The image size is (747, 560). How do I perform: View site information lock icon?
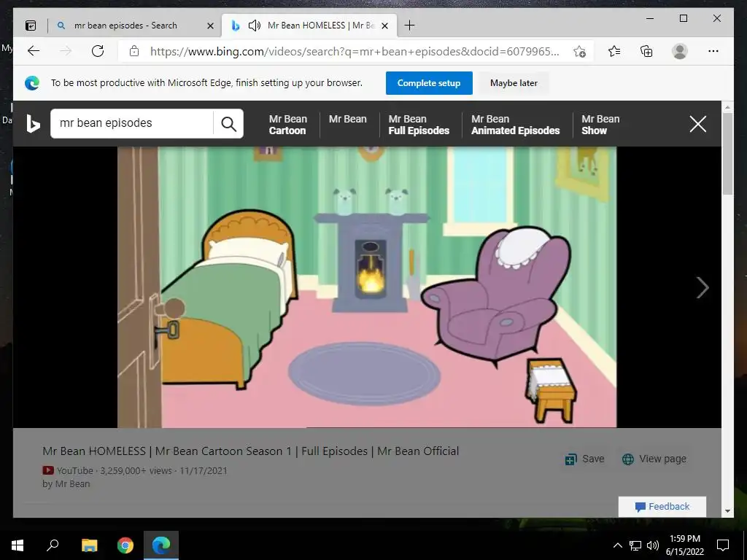tap(134, 51)
